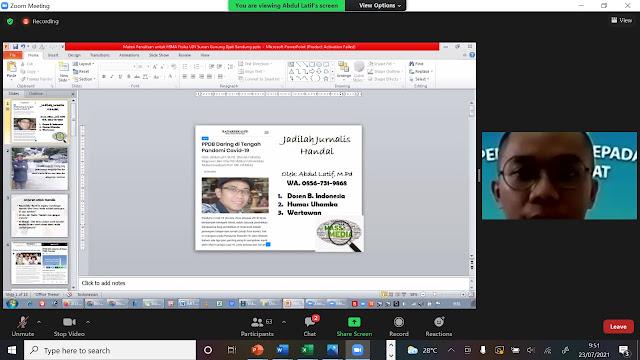
Task: Select slide 3 thumbnail
Action: tap(40, 216)
